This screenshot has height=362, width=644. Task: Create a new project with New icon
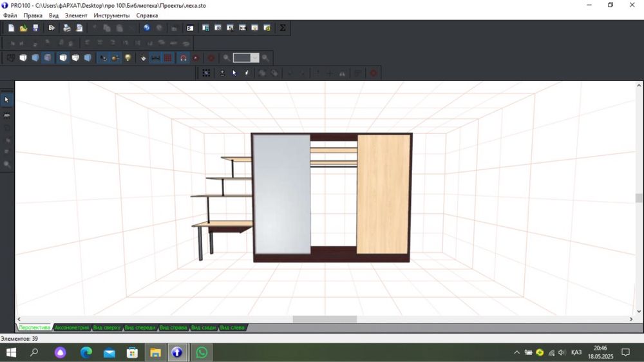(x=11, y=28)
